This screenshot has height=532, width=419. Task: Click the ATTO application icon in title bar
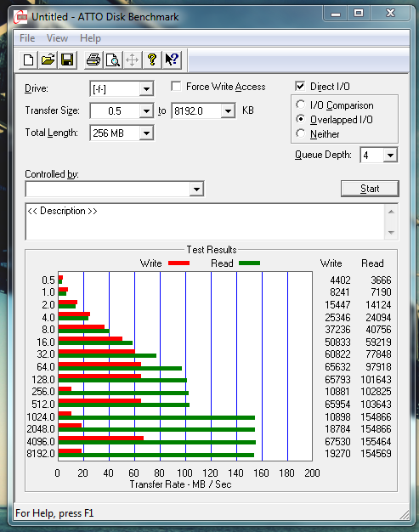pyautogui.click(x=20, y=17)
